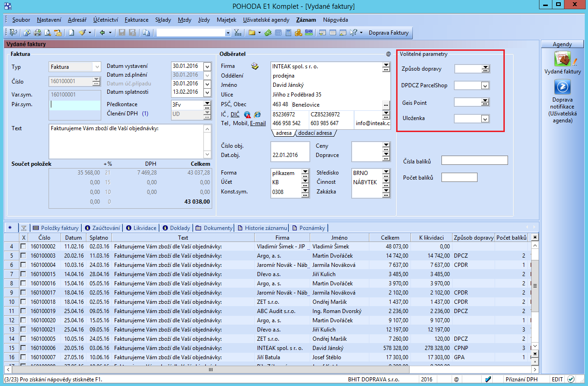Viewport: 588px width, 386px height.
Task: Click the ellipsis button next to Benešovice
Action: 386,105
